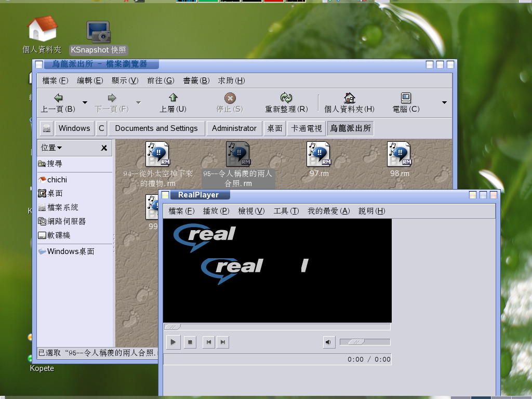The width and height of the screenshot is (532, 399).
Task: Mute audio with RealPlayer speaker icon
Action: pyautogui.click(x=329, y=342)
